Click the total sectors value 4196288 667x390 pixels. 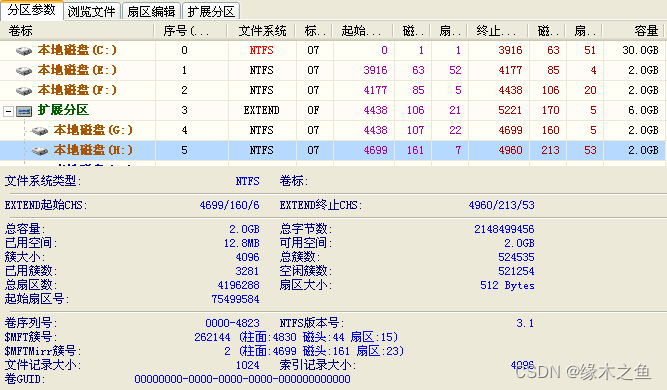click(x=238, y=285)
